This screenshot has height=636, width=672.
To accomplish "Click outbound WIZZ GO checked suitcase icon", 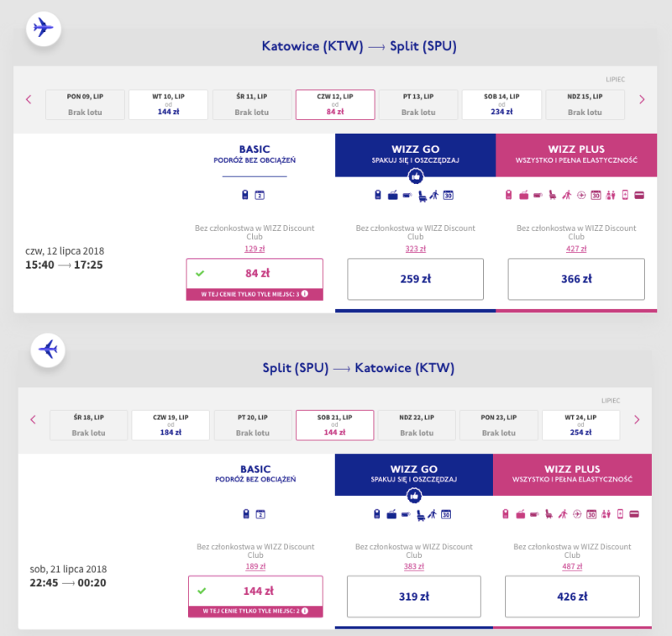I will (392, 196).
